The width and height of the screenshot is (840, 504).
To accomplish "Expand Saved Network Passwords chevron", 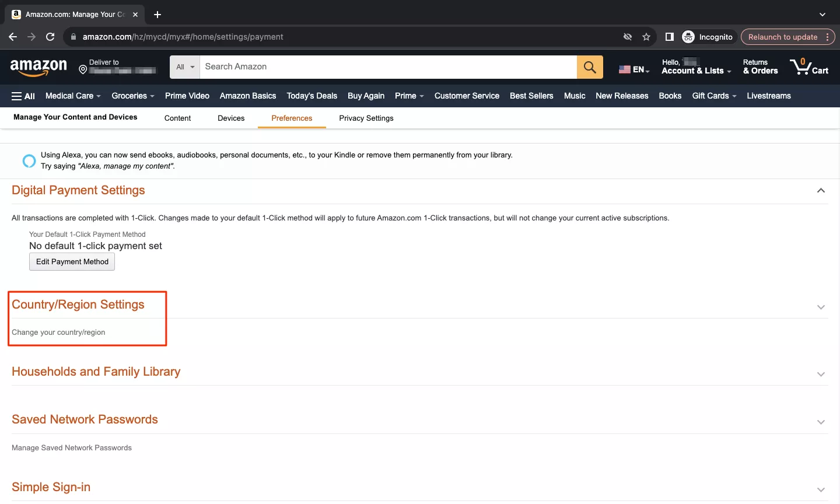I will coord(821,422).
